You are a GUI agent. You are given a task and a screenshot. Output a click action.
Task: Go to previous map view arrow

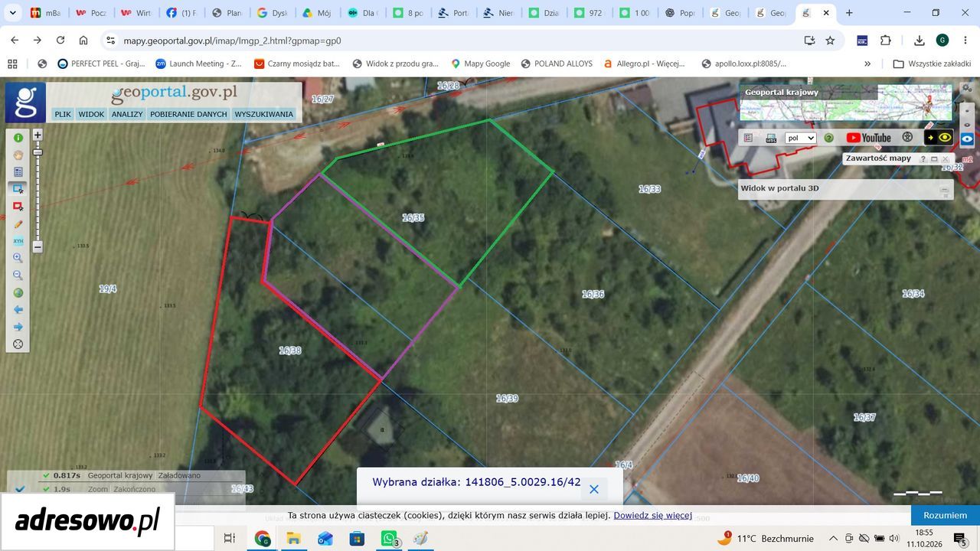(18, 310)
